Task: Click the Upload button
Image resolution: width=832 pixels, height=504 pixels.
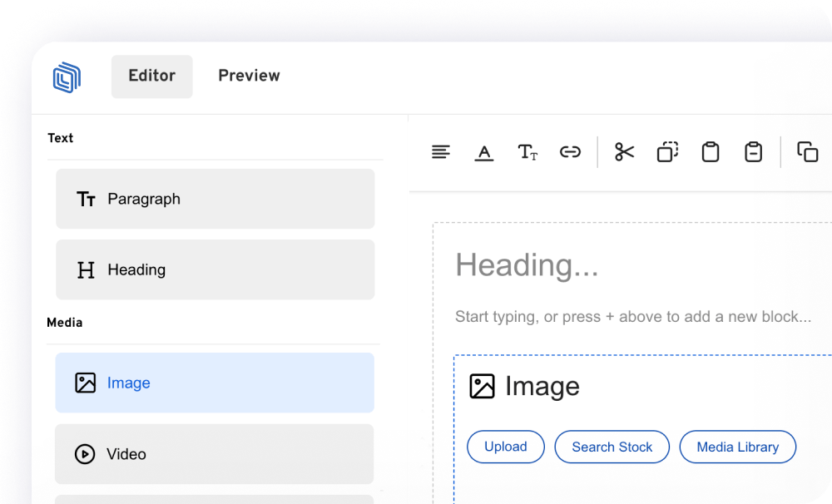Action: tap(506, 447)
